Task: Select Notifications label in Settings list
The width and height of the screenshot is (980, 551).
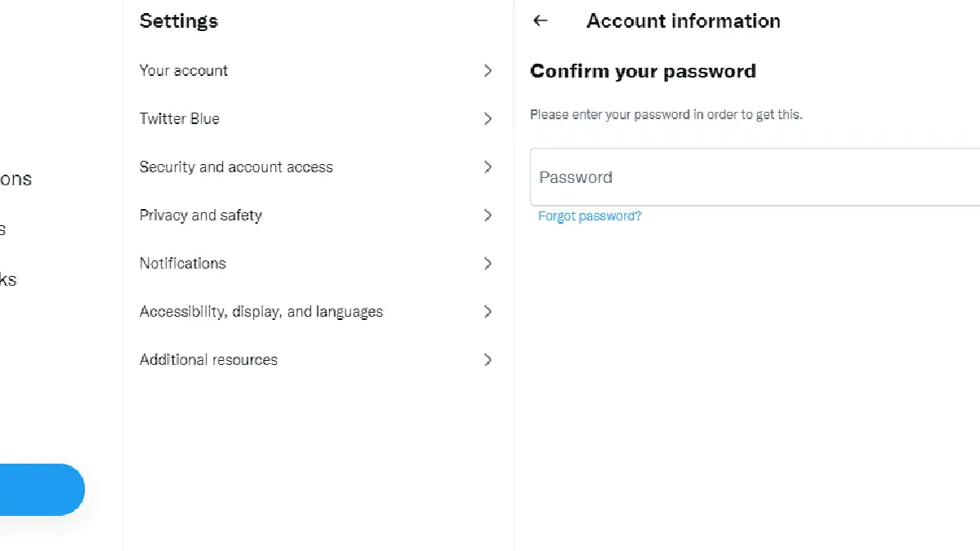Action: pyautogui.click(x=183, y=264)
